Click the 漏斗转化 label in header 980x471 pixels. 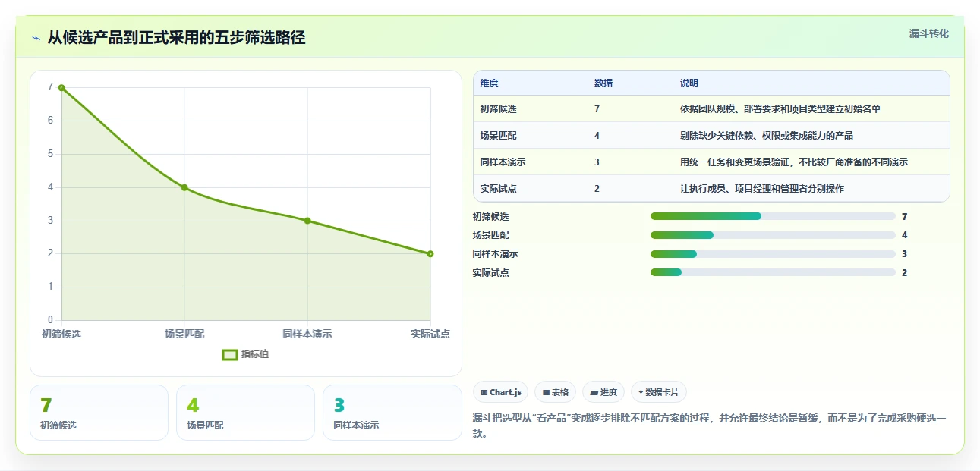coord(929,33)
